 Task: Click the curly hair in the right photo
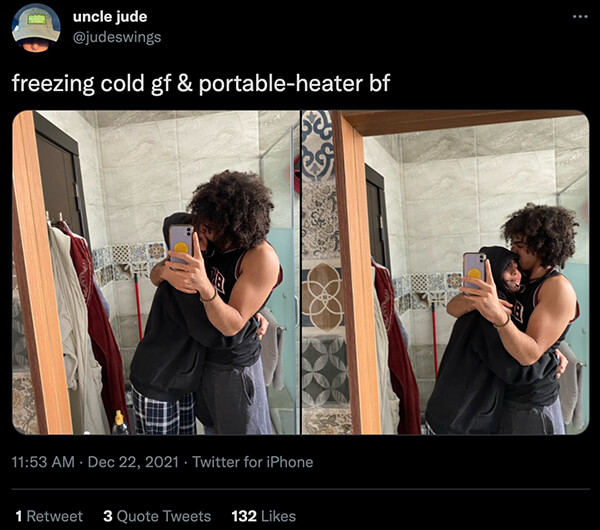[540, 235]
